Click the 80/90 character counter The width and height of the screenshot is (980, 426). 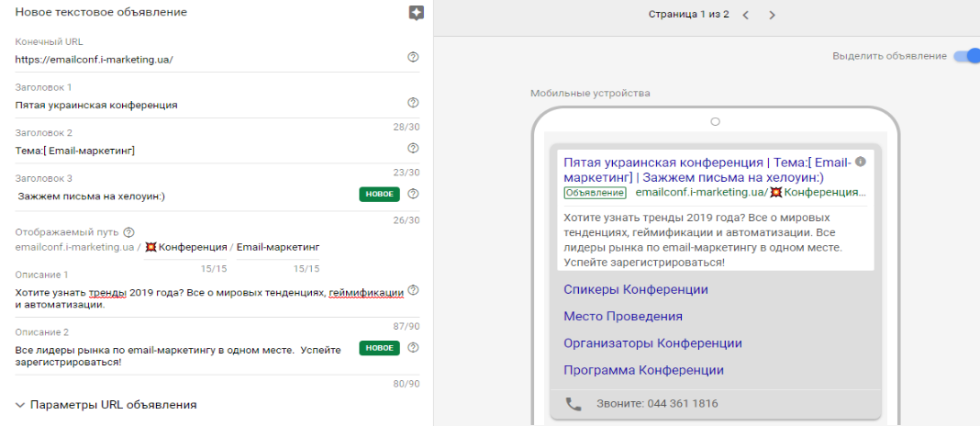point(406,384)
